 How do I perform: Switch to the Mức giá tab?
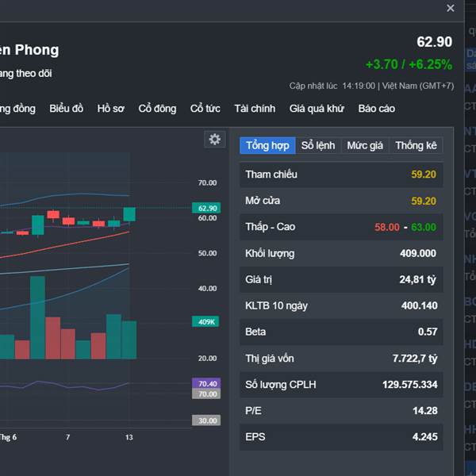click(365, 145)
